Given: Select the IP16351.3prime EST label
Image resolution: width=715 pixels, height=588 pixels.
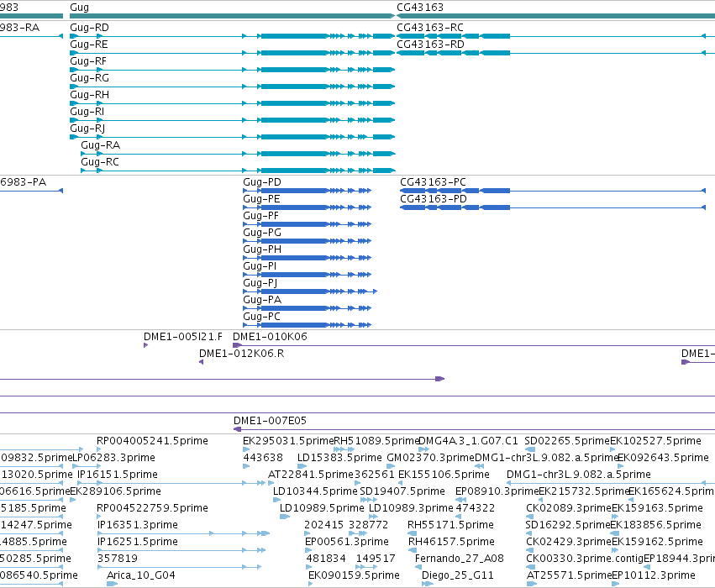Looking at the screenshot, I should 138,525.
